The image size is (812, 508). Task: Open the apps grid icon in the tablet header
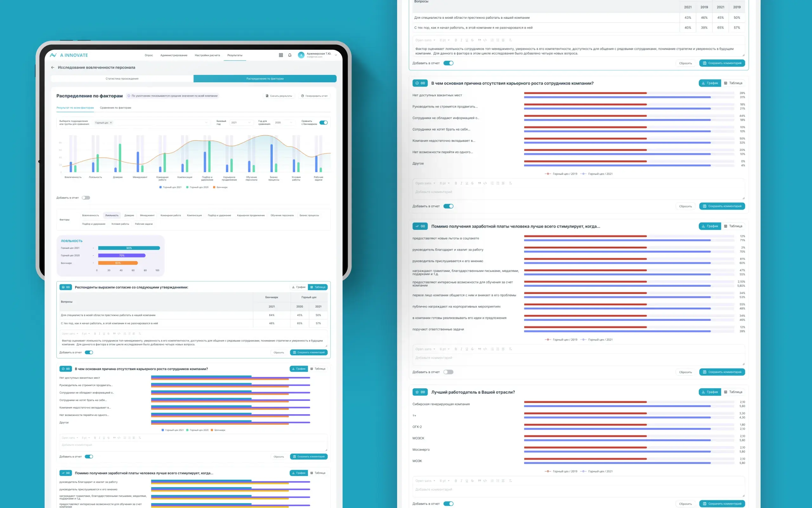pos(281,55)
